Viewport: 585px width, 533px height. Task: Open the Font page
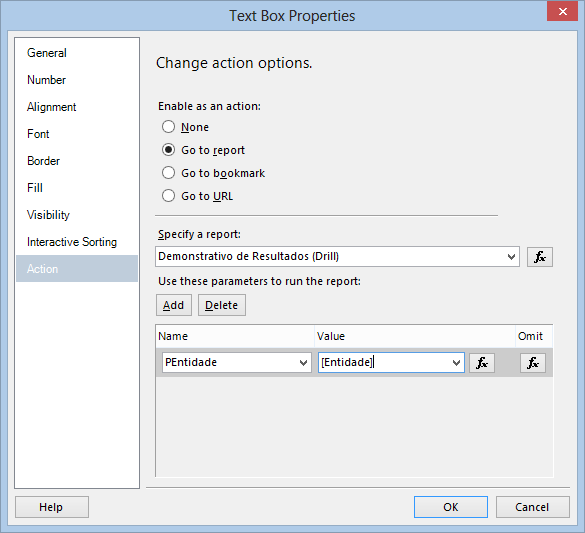coord(38,134)
